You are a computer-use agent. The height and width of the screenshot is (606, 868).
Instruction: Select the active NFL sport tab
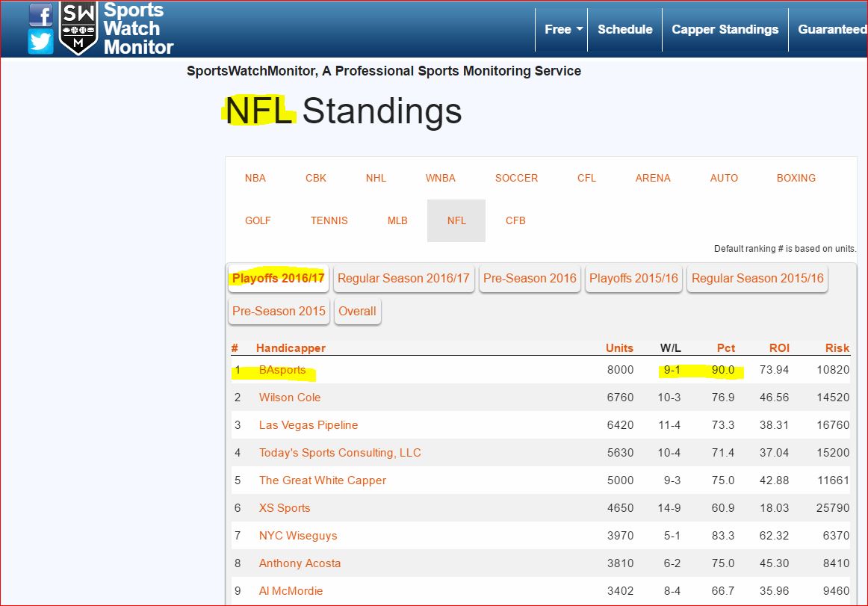[x=456, y=220]
